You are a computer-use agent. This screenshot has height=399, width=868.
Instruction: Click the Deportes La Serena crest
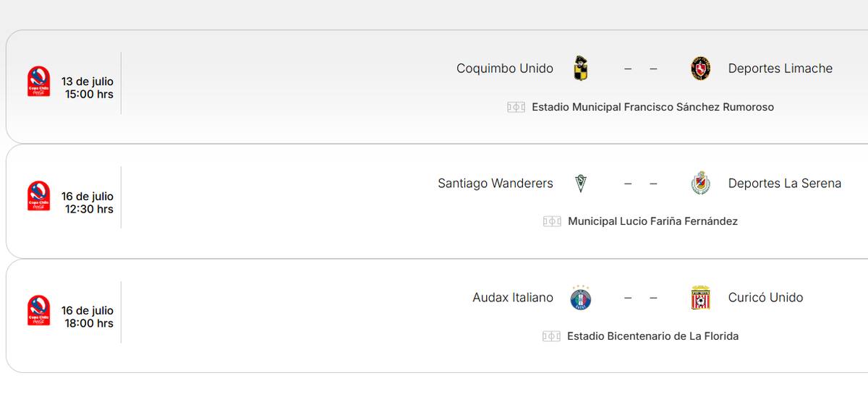coord(700,184)
